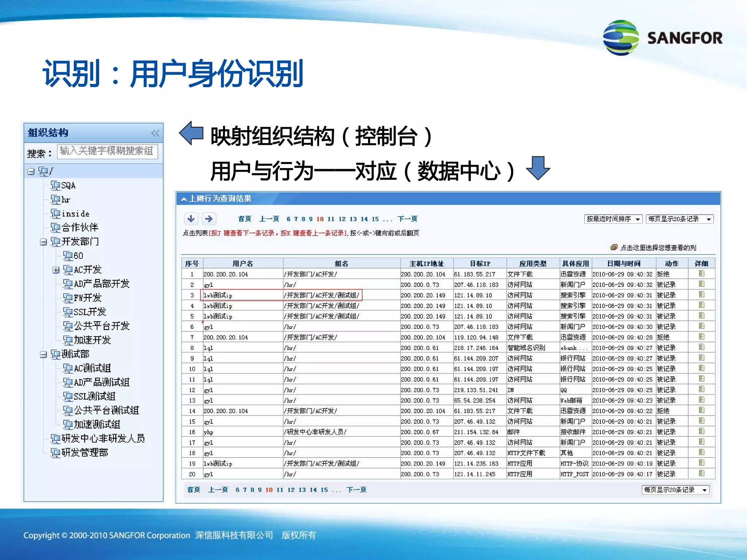Screen dimensions: 747x560
Task: Click the keyword search input field
Action: 107,151
